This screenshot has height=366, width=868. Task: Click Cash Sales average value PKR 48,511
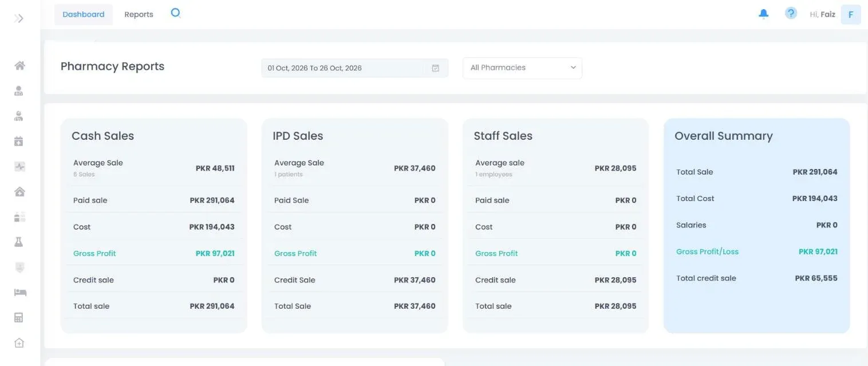[215, 168]
